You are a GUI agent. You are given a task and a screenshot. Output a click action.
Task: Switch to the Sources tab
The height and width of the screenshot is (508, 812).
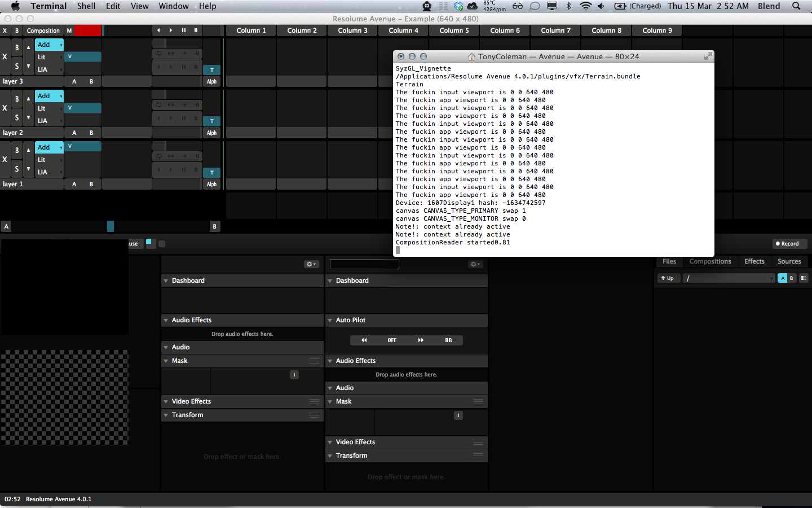789,261
